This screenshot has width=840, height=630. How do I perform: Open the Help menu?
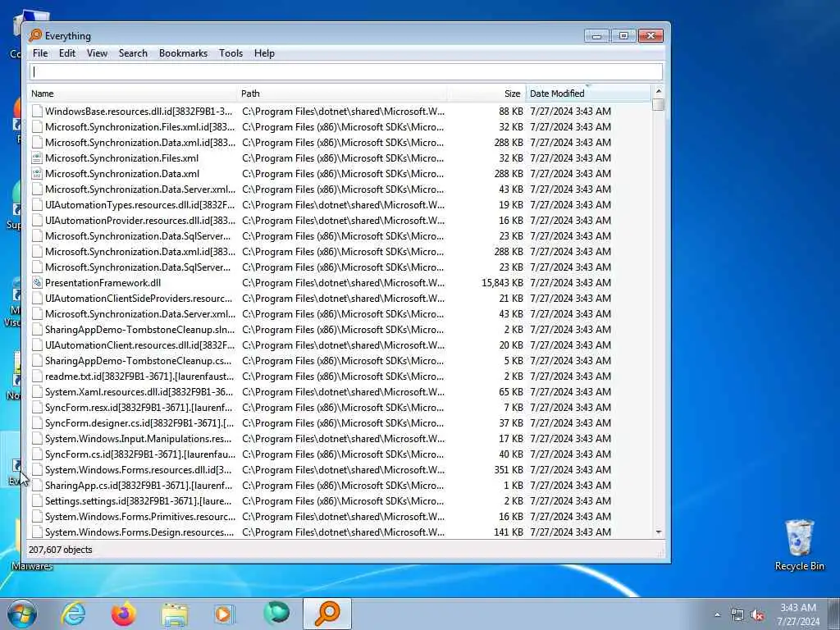(x=264, y=53)
